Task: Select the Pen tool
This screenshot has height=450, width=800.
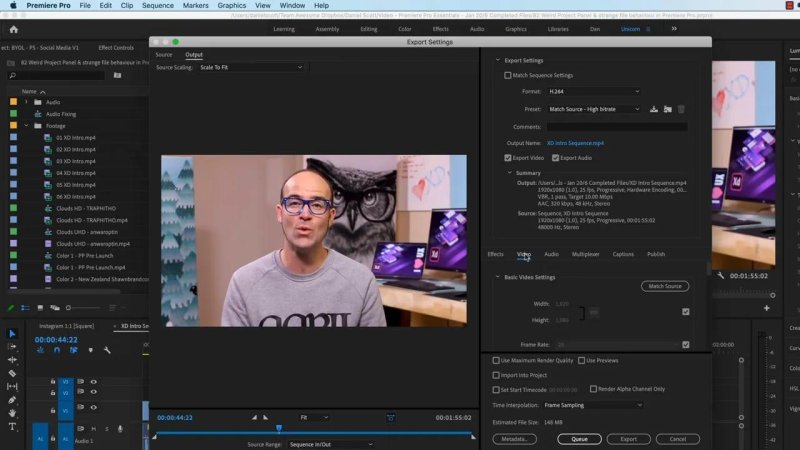Action: [x=12, y=400]
